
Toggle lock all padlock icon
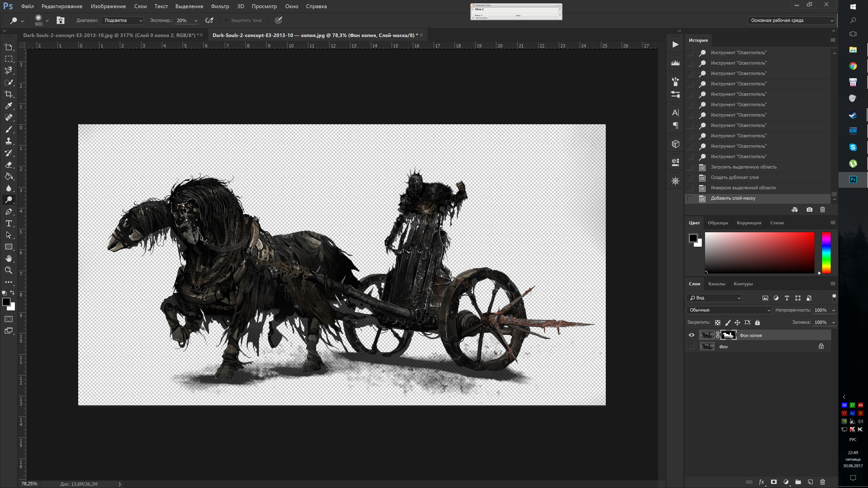(x=757, y=323)
